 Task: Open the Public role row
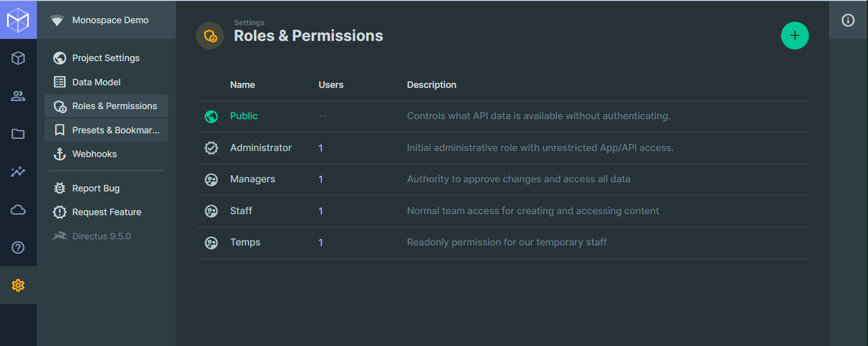tap(244, 116)
